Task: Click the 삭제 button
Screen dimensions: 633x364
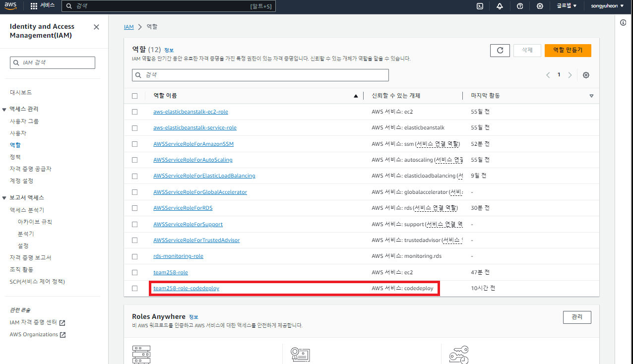Action: click(x=527, y=50)
